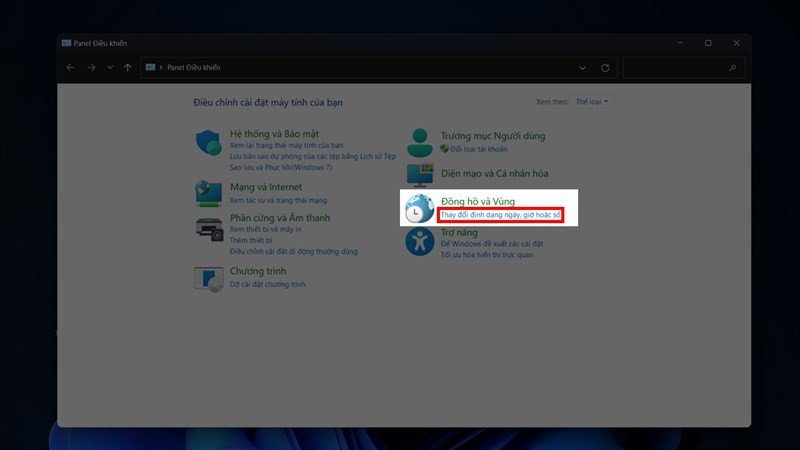Go back with the left arrow
The height and width of the screenshot is (450, 800).
tap(70, 67)
